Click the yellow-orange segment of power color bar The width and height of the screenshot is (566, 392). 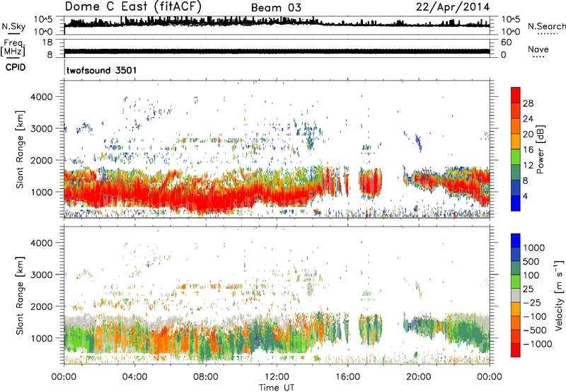tap(516, 142)
